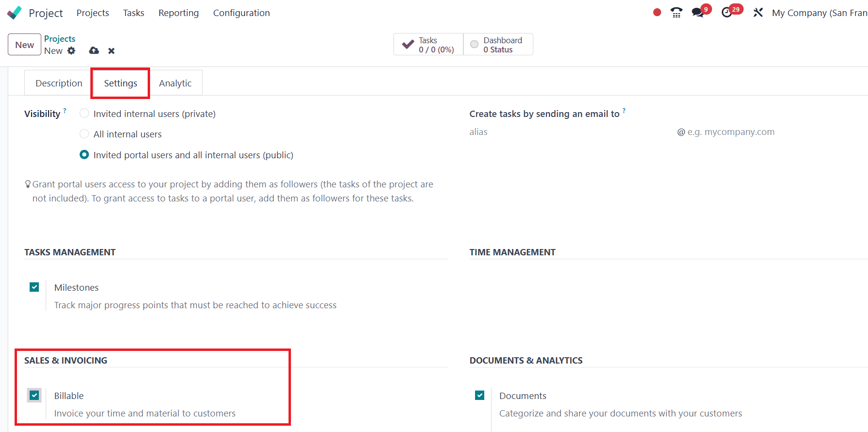Image resolution: width=868 pixels, height=432 pixels.
Task: Open My Company switcher
Action: pyautogui.click(x=819, y=13)
